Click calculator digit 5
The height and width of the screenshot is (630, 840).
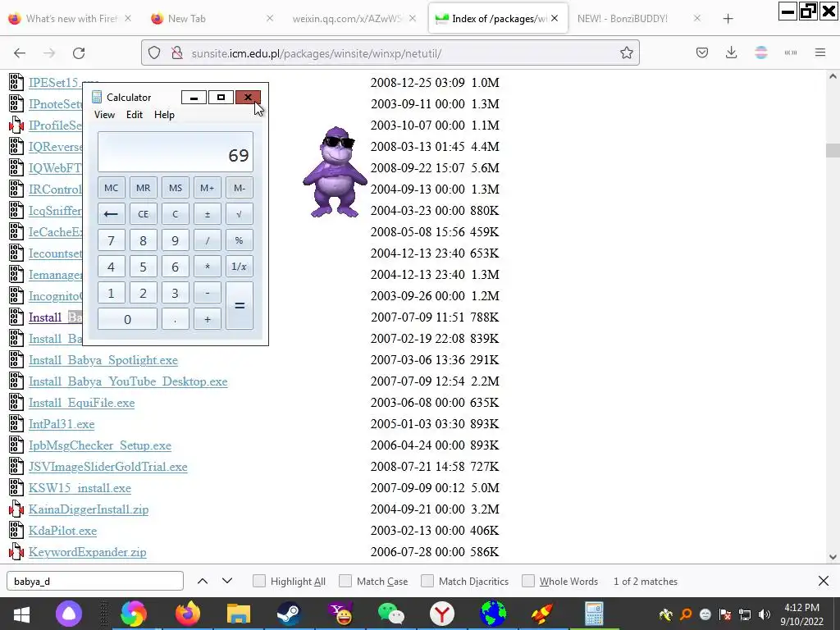click(x=143, y=267)
